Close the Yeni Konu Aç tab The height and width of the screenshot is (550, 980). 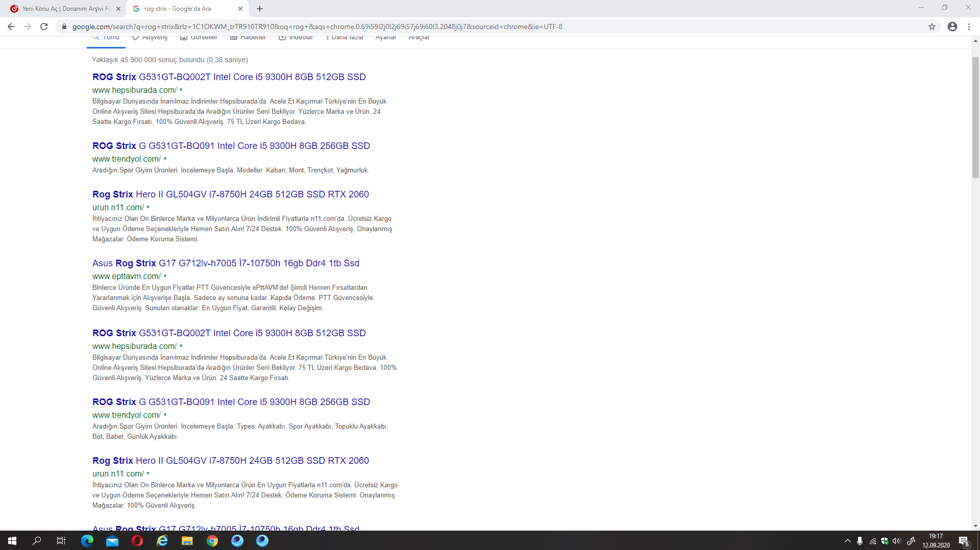coord(118,9)
